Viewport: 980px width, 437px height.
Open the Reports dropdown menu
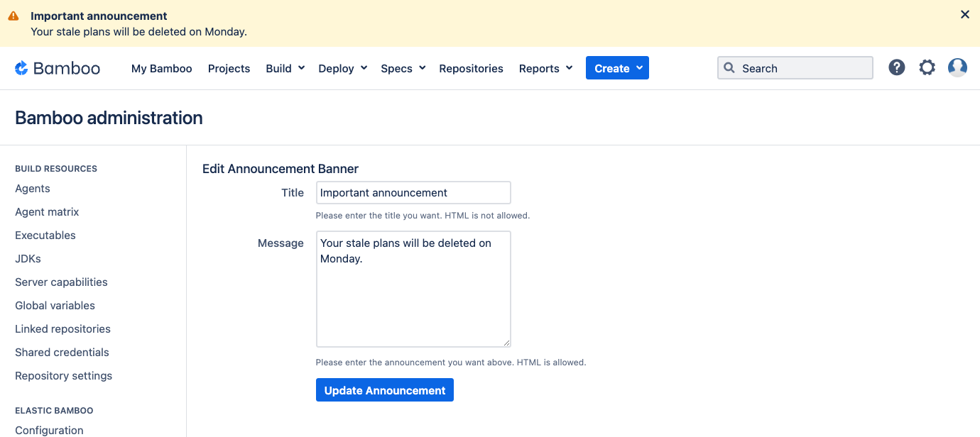545,68
